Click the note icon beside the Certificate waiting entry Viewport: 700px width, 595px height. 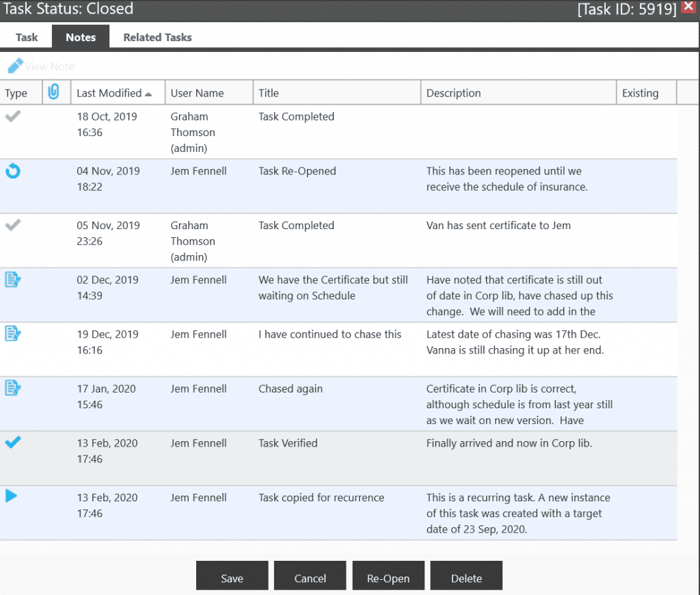12,280
